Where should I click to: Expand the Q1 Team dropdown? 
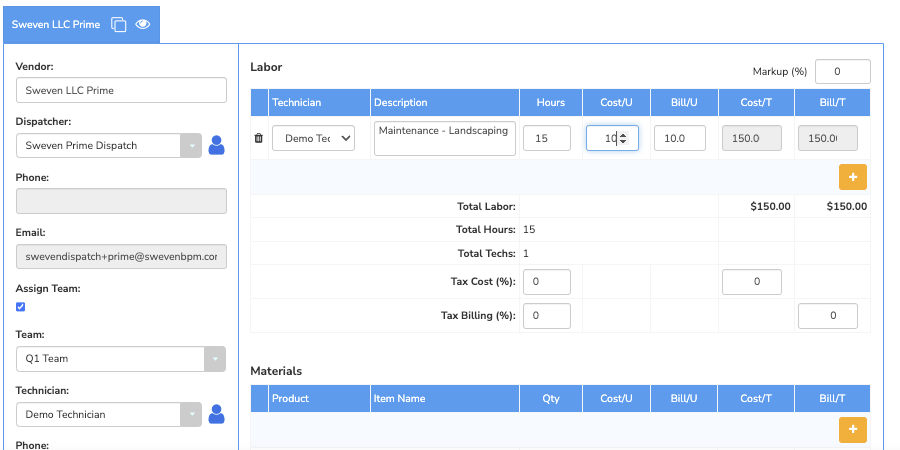pyautogui.click(x=215, y=359)
